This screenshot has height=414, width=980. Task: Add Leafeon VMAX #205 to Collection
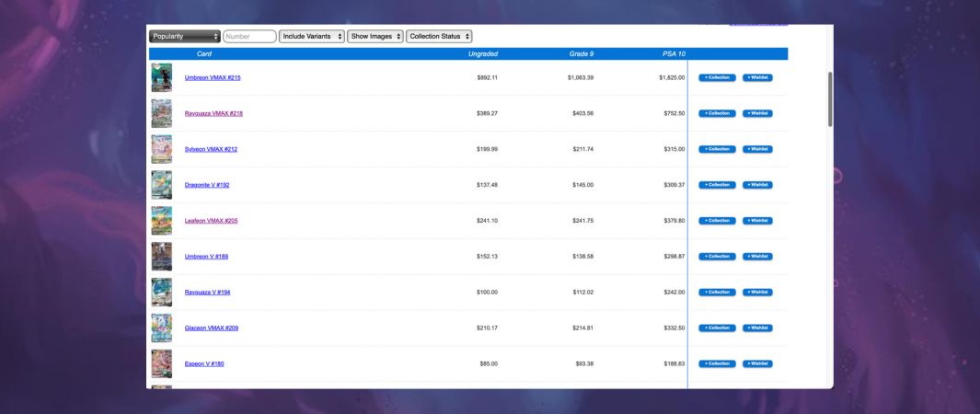click(717, 221)
